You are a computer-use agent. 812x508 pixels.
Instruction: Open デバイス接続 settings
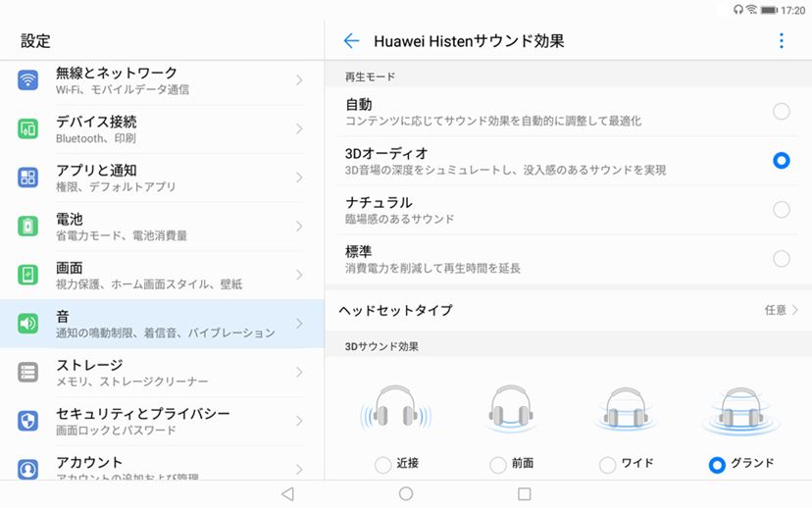pyautogui.click(x=162, y=128)
